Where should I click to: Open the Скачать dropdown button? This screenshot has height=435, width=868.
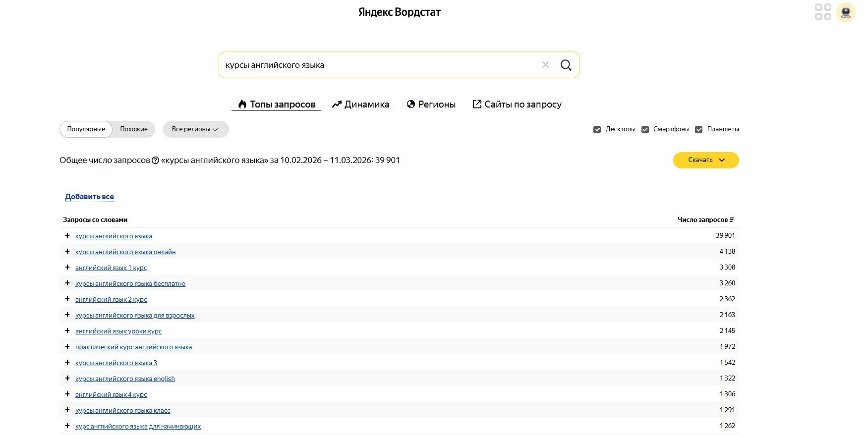tap(706, 160)
